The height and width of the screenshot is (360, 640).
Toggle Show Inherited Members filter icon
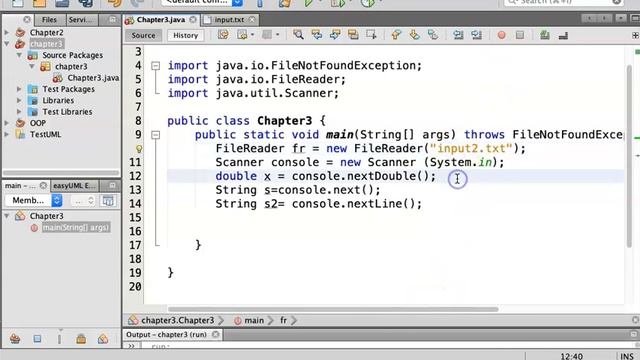(x=15, y=338)
